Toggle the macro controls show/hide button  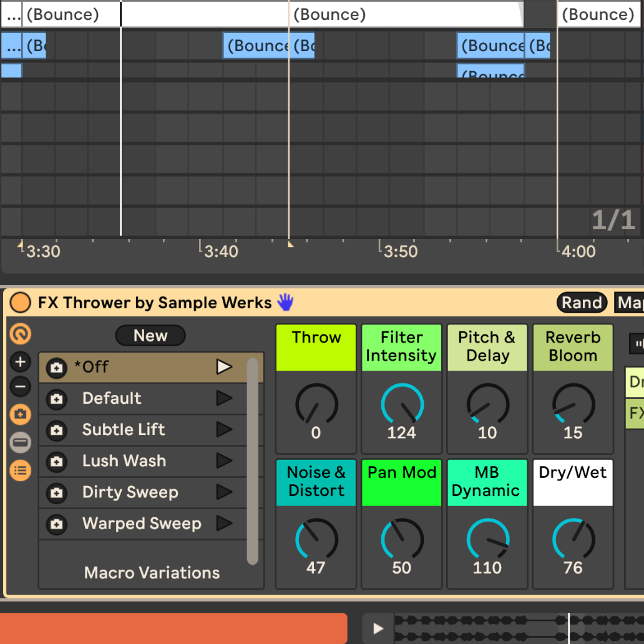coord(21,335)
